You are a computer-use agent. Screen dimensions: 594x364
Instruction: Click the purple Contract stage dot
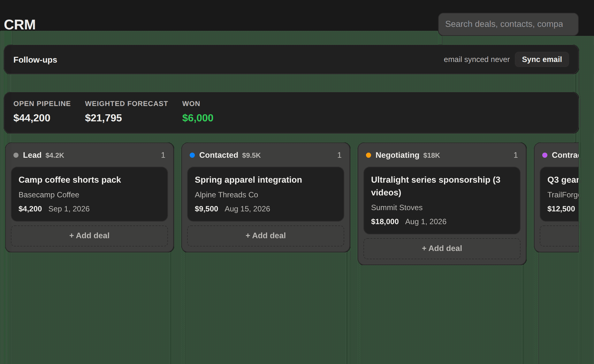pos(545,155)
